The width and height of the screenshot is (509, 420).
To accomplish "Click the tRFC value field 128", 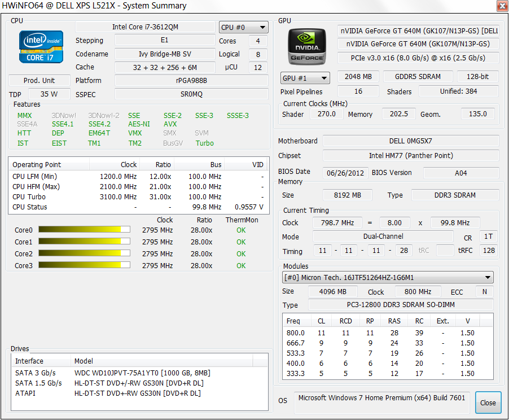I will point(489,250).
